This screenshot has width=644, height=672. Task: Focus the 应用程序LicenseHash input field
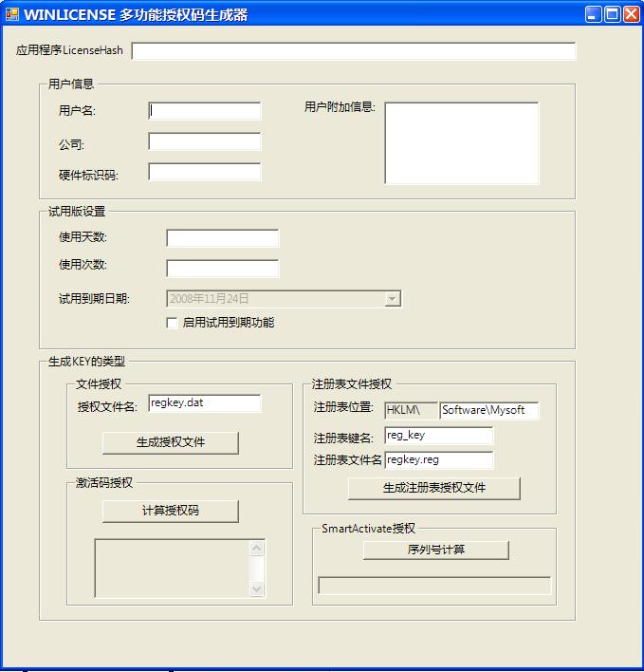353,51
